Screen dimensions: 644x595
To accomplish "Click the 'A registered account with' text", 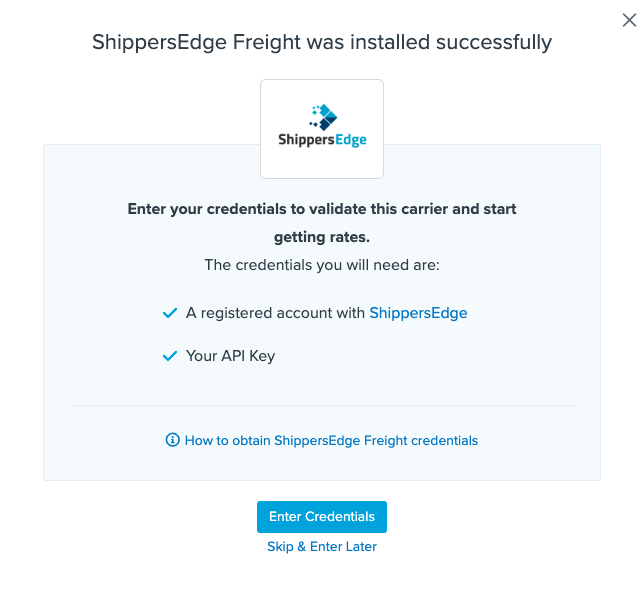I will point(275,313).
